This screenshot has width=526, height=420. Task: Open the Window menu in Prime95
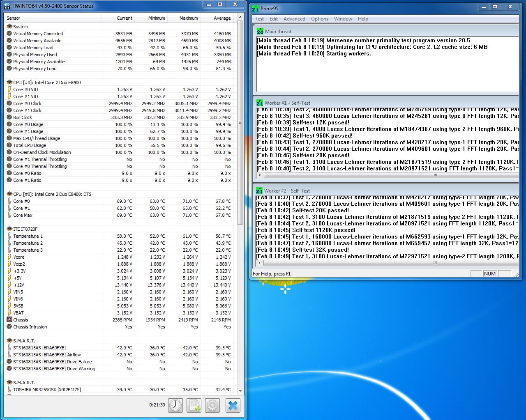(x=343, y=19)
